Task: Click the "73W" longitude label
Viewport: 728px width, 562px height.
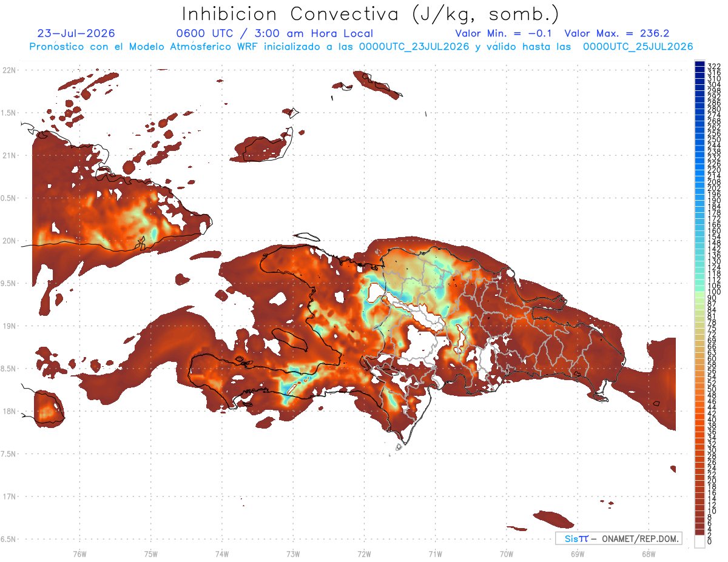Action: pos(293,554)
